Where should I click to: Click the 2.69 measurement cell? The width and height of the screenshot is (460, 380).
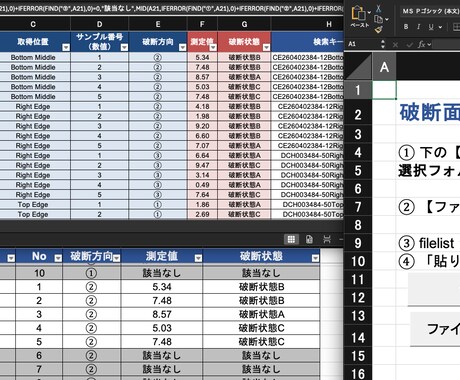tap(202, 214)
